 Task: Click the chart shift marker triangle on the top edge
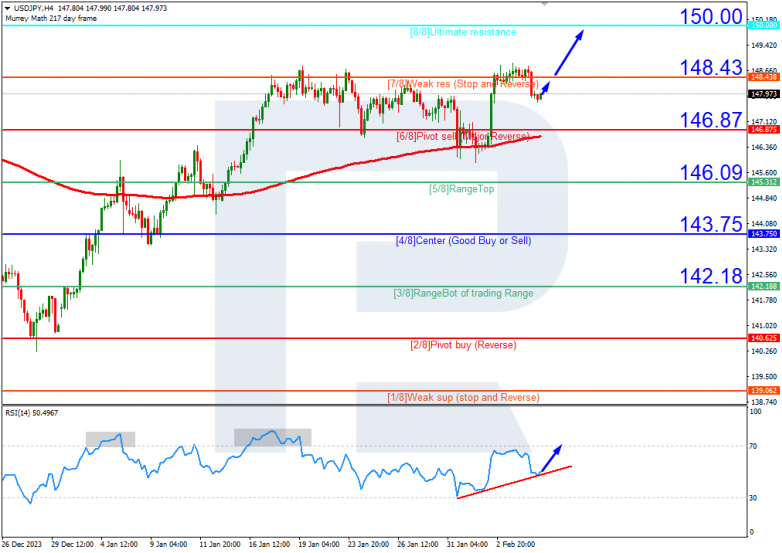point(545,3)
